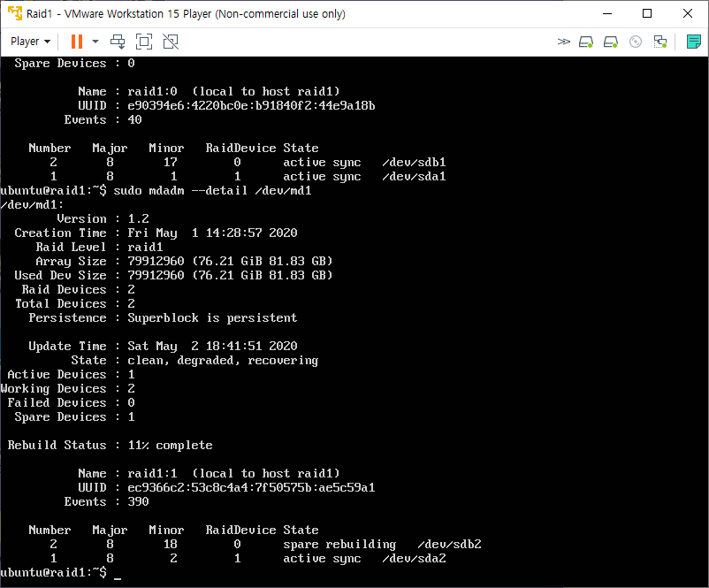The width and height of the screenshot is (709, 588).
Task: Toggle Unity mode icon
Action: coord(171,42)
